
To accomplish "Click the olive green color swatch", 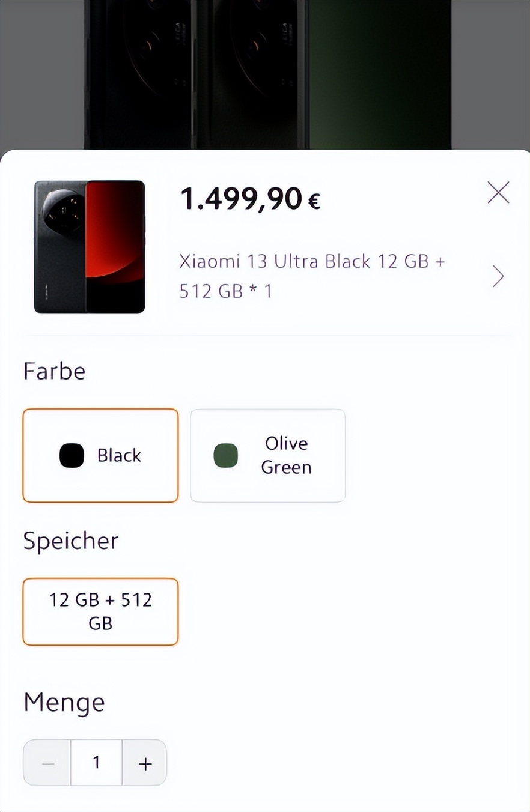I will (225, 455).
